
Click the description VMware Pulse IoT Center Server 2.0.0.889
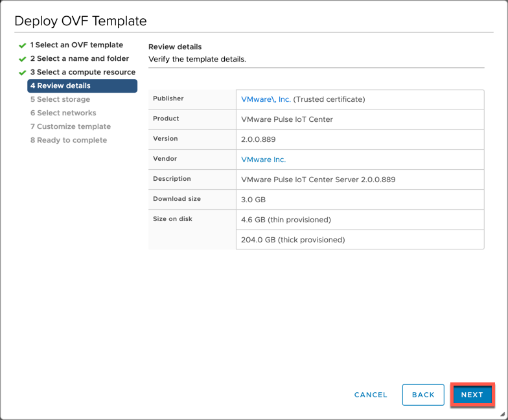click(318, 180)
